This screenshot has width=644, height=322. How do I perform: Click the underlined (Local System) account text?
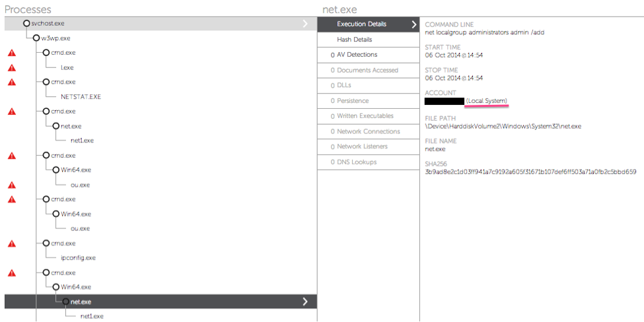(x=487, y=101)
